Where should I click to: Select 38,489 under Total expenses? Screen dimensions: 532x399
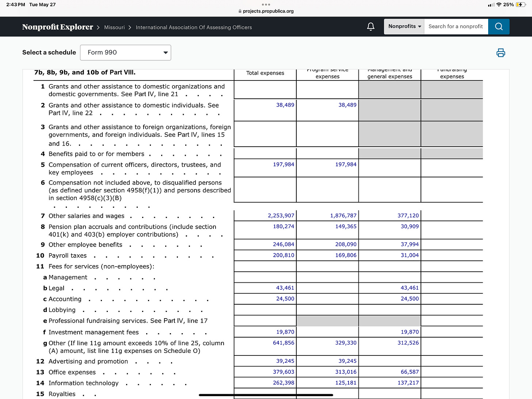(285, 105)
